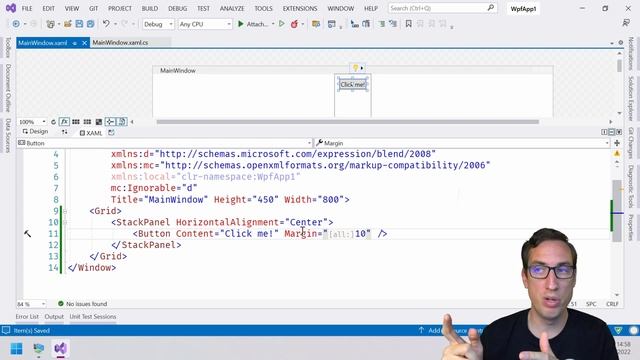Click the search magnifier icon
This screenshot has height=360, width=640.
pyautogui.click(x=491, y=8)
